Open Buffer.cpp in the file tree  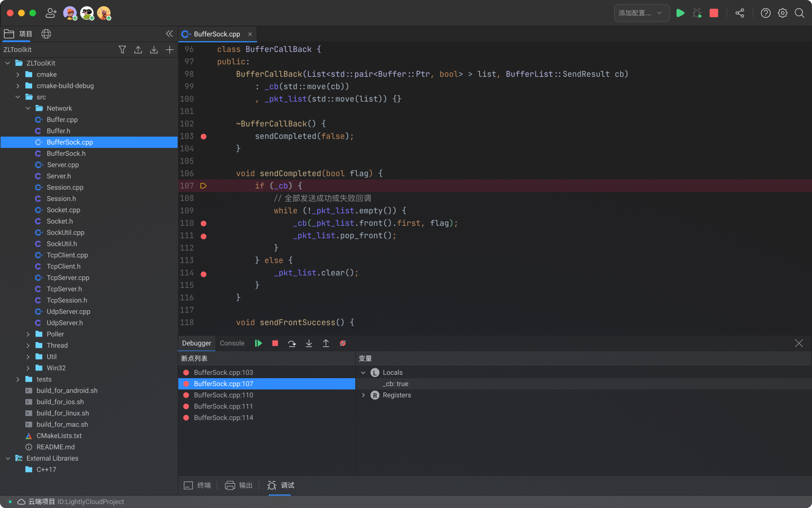62,120
